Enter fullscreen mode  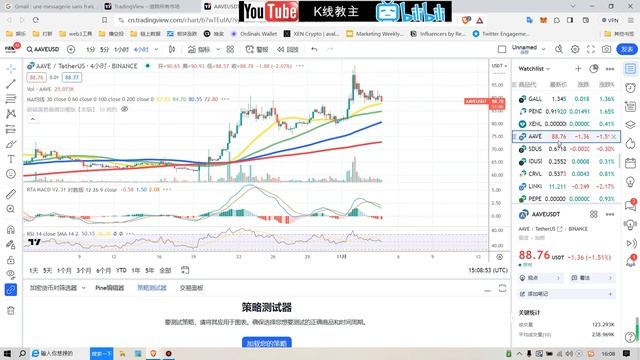coord(591,49)
